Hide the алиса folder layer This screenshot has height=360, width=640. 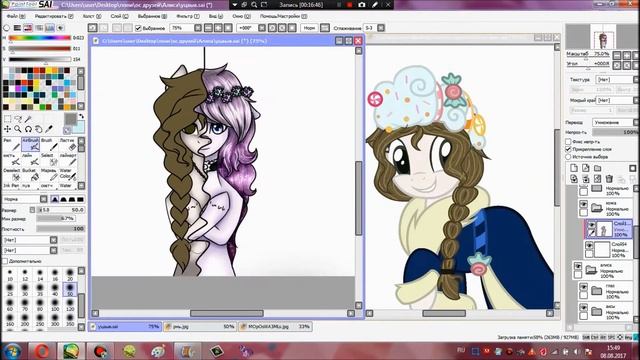tap(578, 267)
